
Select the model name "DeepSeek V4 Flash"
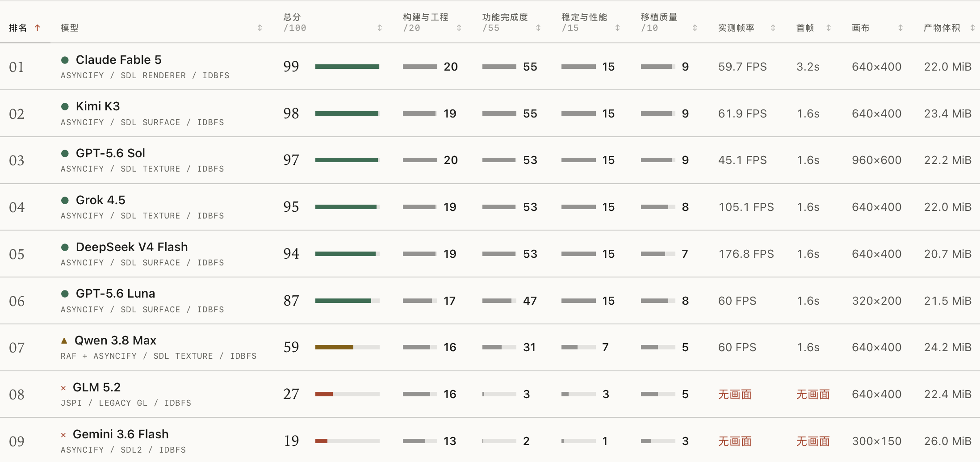pyautogui.click(x=132, y=247)
